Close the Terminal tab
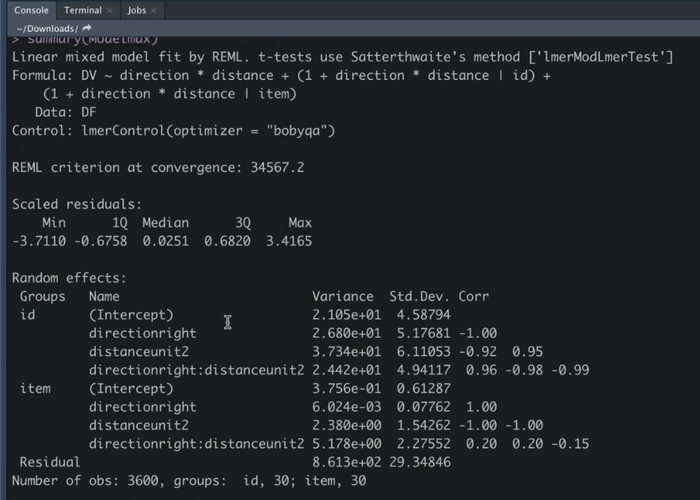Screen dimensions: 700x500 pyautogui.click(x=109, y=10)
